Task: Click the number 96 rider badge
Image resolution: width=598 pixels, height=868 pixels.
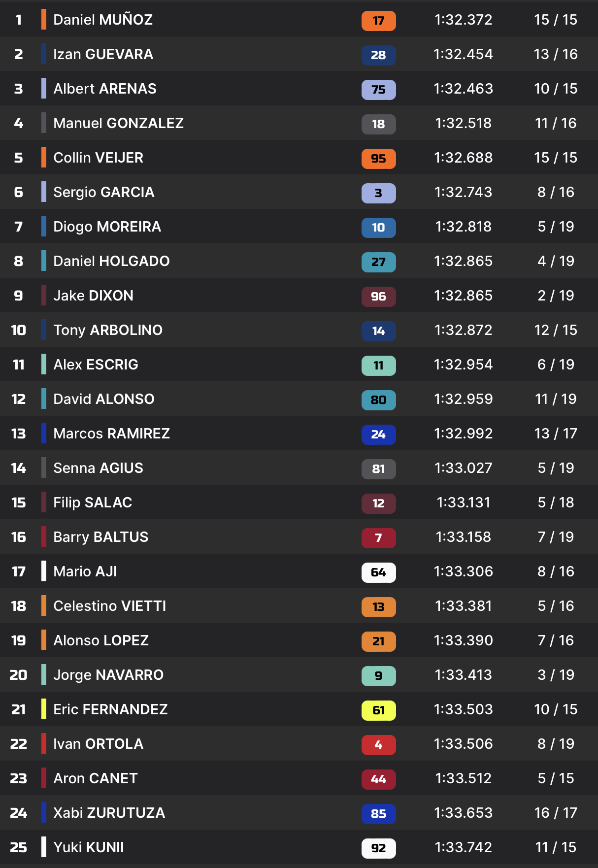Action: (x=378, y=297)
